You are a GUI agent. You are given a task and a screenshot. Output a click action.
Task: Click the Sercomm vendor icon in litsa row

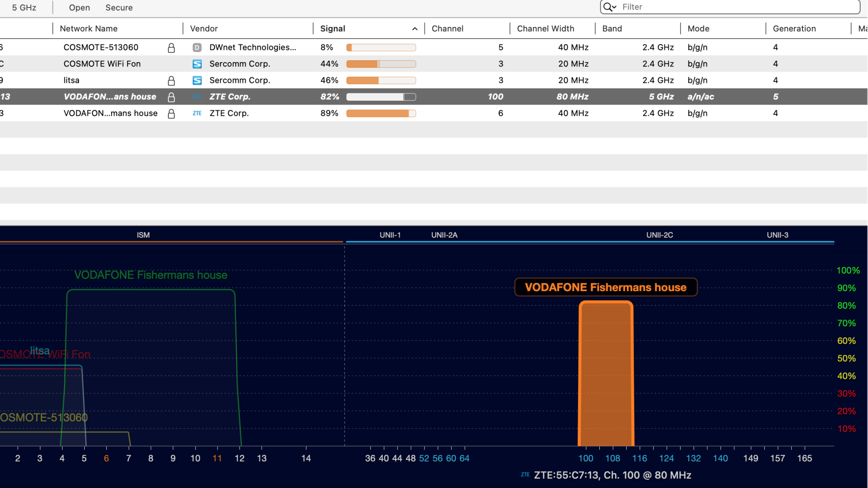click(x=197, y=81)
